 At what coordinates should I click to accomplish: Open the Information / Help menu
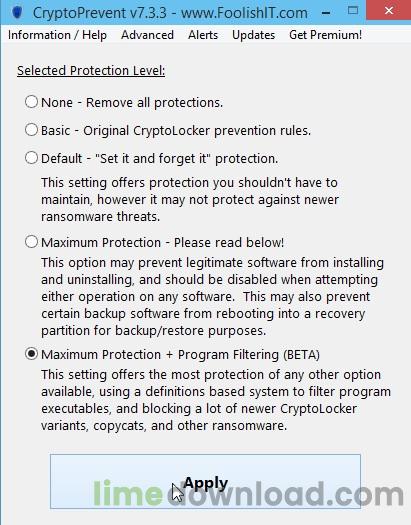57,35
